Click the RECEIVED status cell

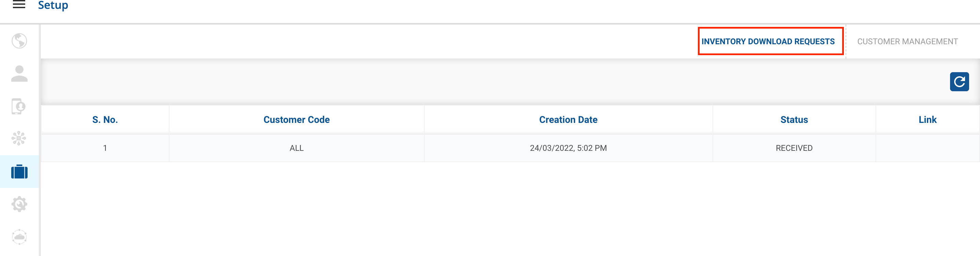[x=794, y=148]
